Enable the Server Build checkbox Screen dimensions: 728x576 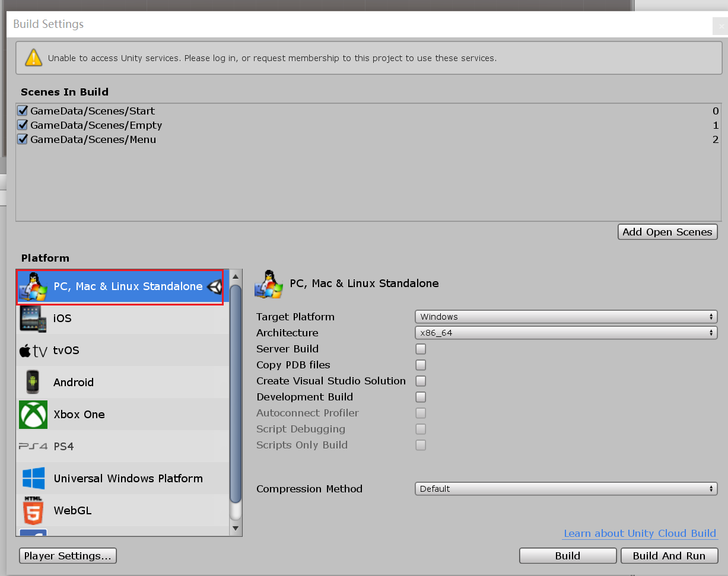(421, 349)
